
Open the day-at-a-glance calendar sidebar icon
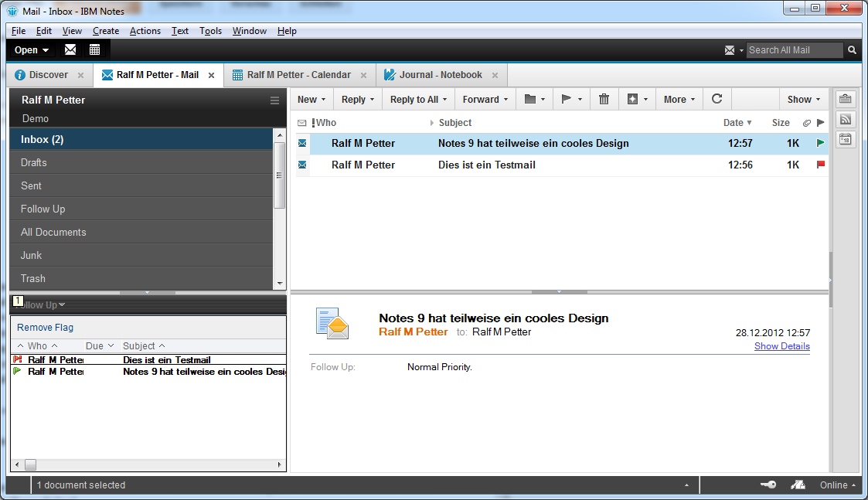pos(845,139)
